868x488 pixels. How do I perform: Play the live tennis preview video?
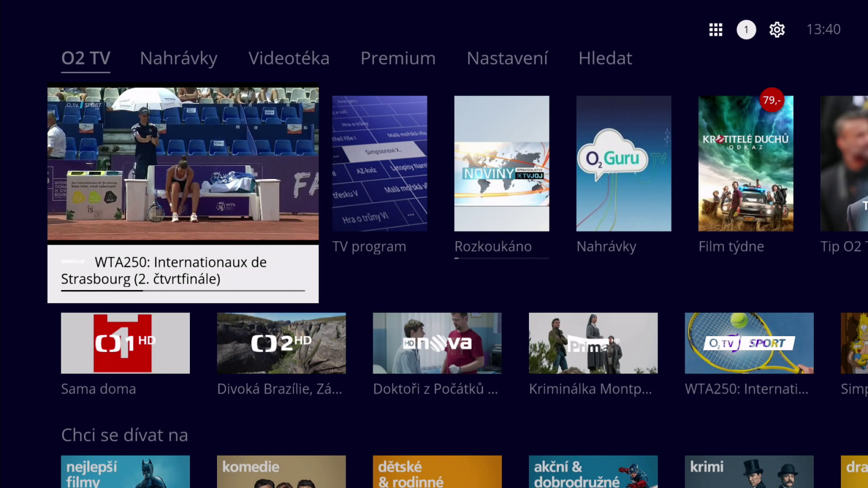[x=183, y=164]
